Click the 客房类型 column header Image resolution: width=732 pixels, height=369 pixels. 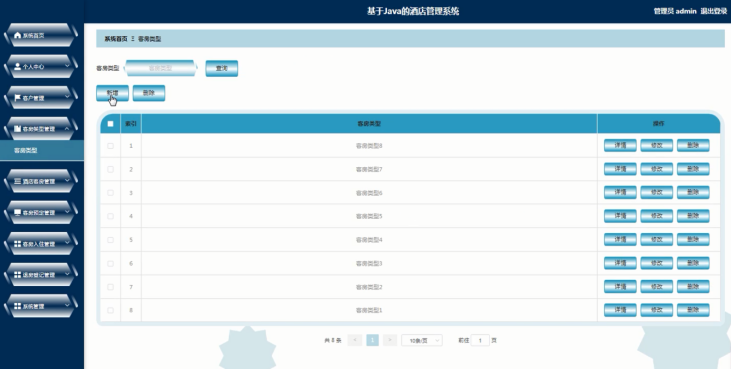(369, 124)
